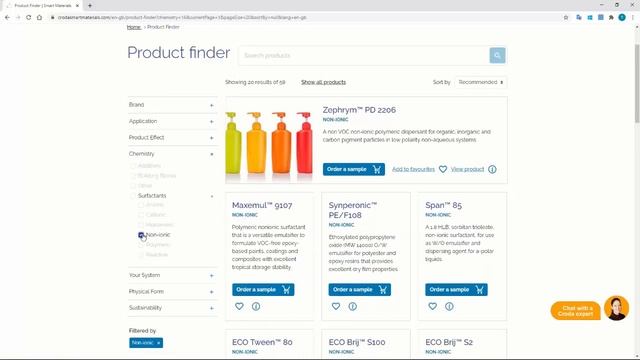
Task: Open the extensions puzzle icon
Action: 611,18
